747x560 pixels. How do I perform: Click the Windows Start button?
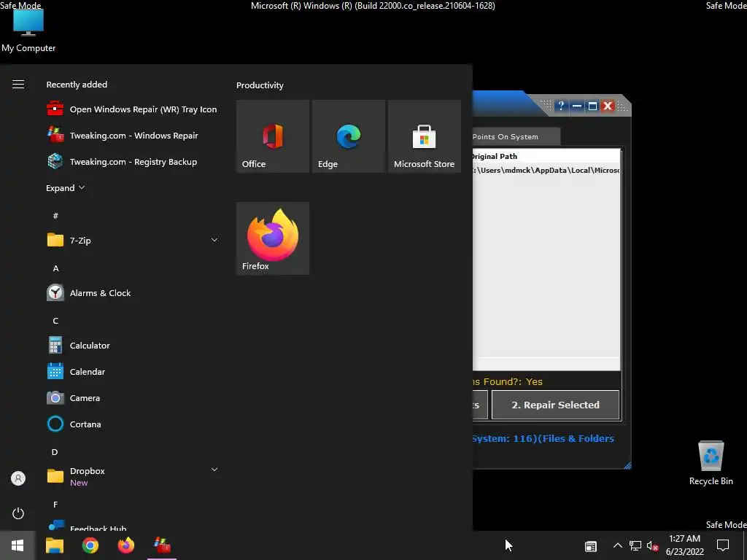18,545
